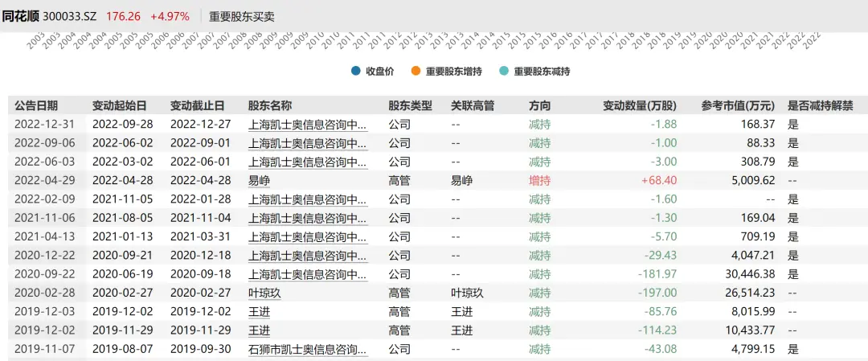The width and height of the screenshot is (868, 361).
Task: Open 石狮市凯士奥信息咨询 shareholder link
Action: (308, 350)
